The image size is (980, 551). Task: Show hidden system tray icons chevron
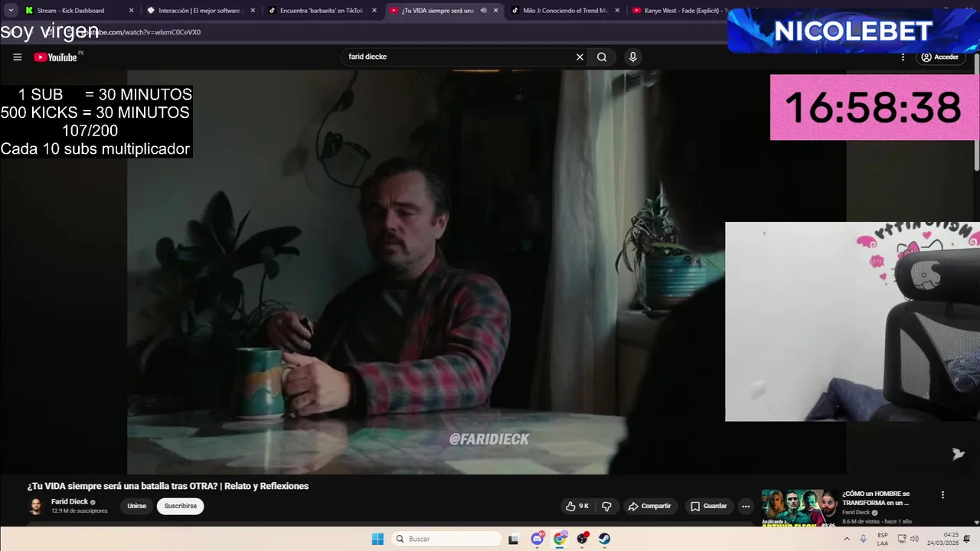click(x=847, y=539)
